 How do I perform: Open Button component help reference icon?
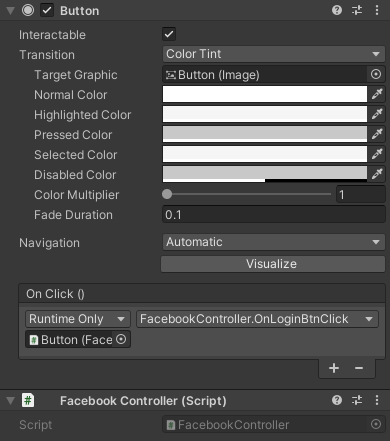(x=337, y=10)
